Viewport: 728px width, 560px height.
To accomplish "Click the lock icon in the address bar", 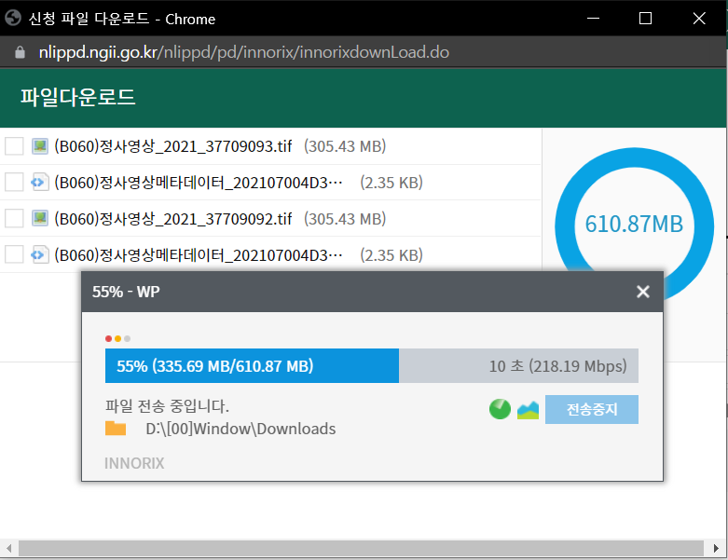I will pyautogui.click(x=20, y=52).
